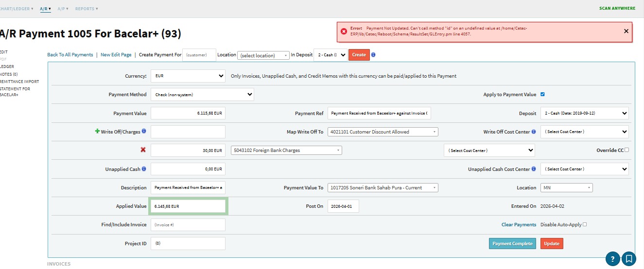Show info for Write Off Cost Center
Screen dimensions: 644x269
pyautogui.click(x=534, y=132)
